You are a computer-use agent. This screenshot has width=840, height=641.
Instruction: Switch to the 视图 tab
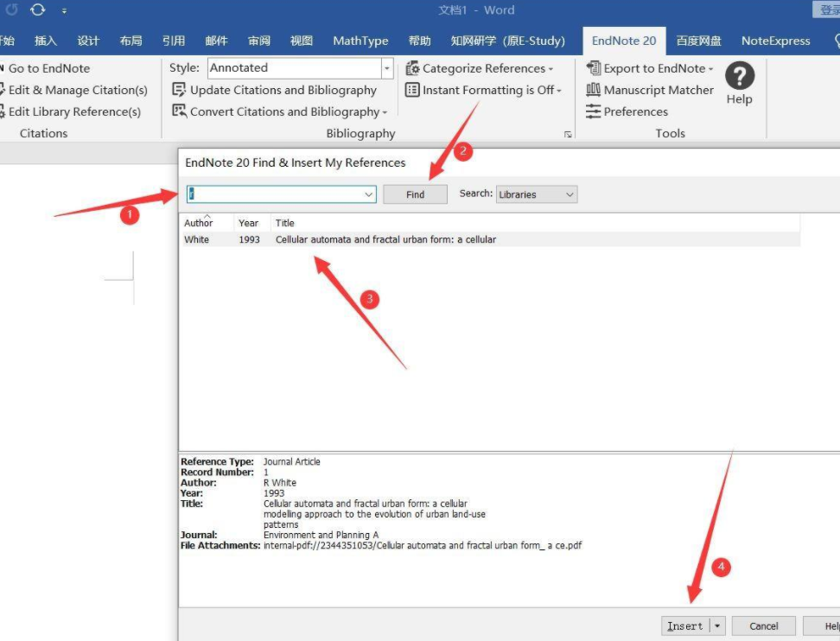pos(302,41)
